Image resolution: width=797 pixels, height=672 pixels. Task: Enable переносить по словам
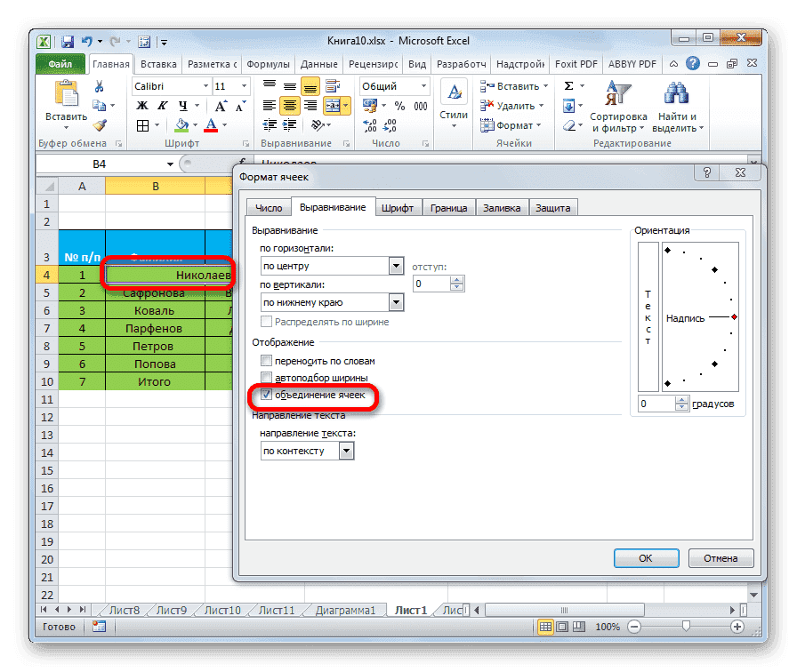tap(268, 361)
